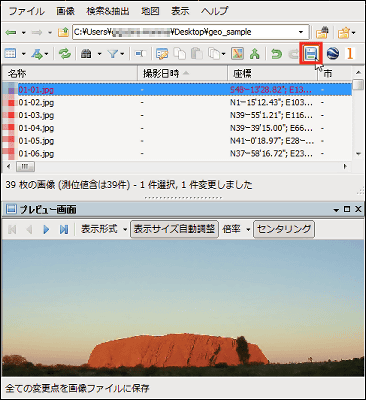Click the list view mode icon

tap(11, 53)
